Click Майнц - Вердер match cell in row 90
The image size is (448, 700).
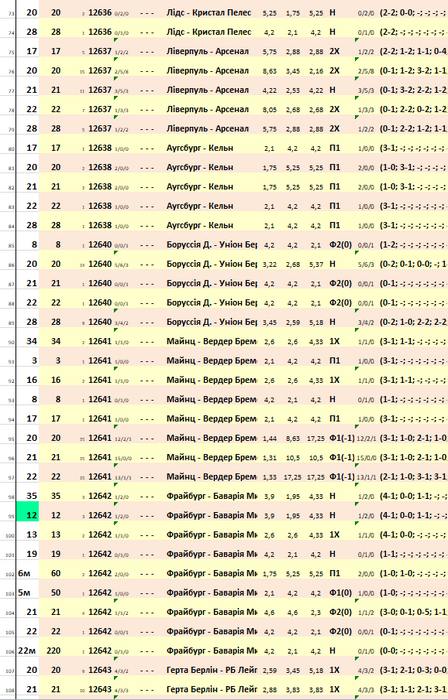(212, 342)
